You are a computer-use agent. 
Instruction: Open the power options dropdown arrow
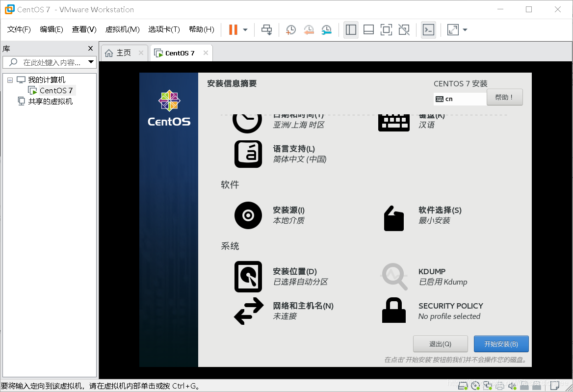click(x=245, y=30)
